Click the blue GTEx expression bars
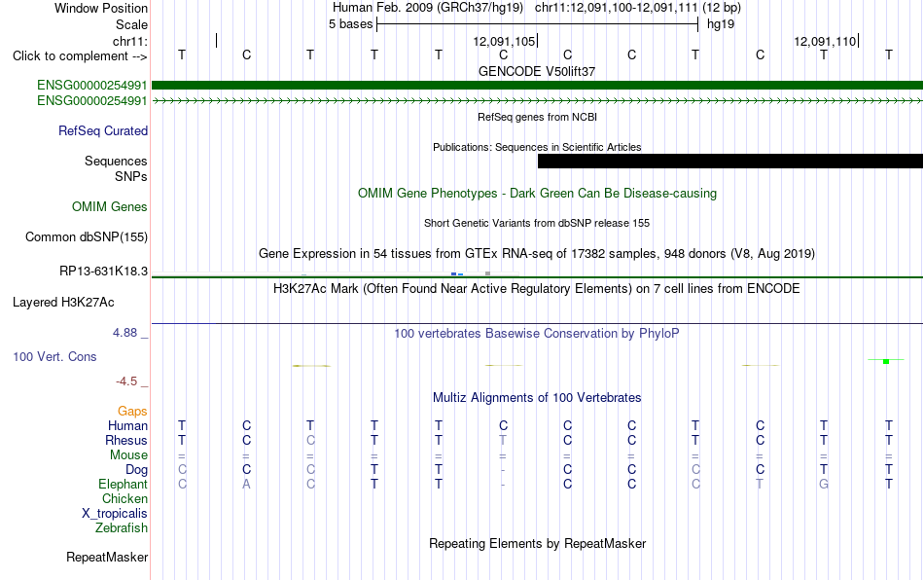 point(457,273)
